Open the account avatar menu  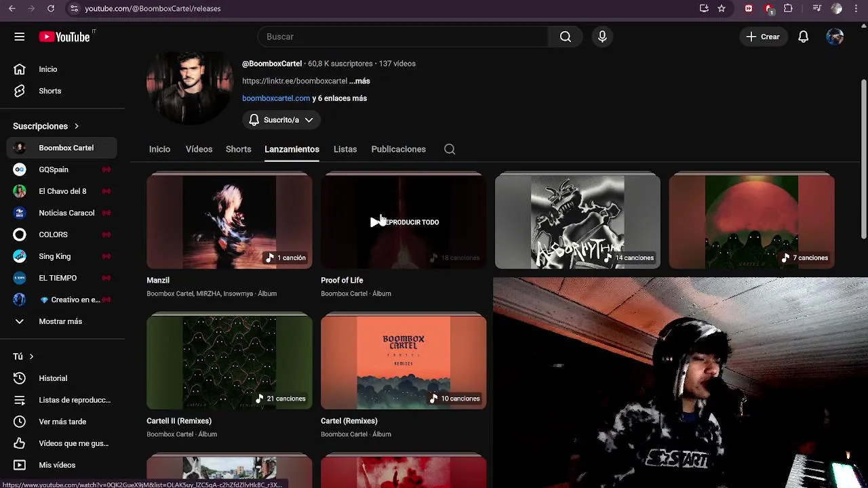point(835,37)
